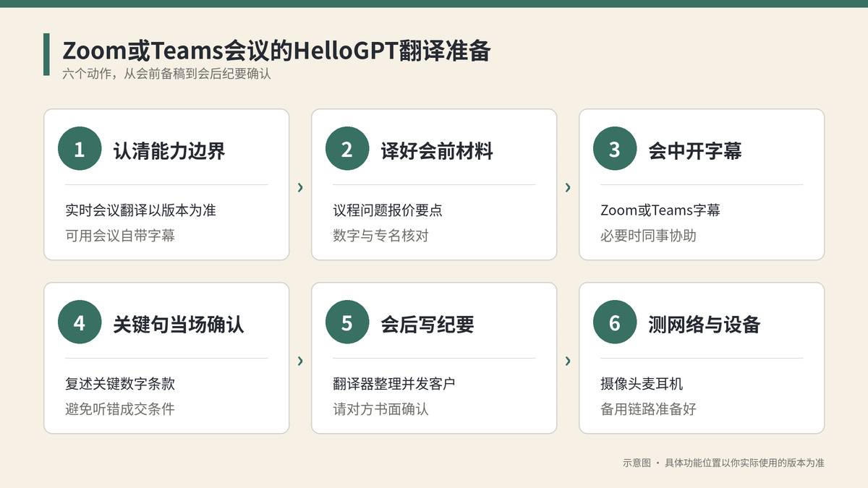The image size is (868, 488).
Task: Click the line 翻译器整理并发客户
Action: tap(394, 384)
